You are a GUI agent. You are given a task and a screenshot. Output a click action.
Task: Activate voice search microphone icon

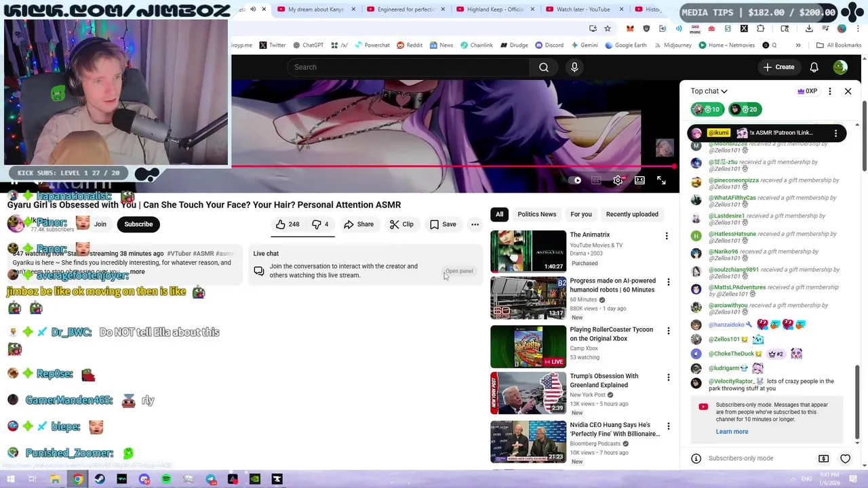pos(574,67)
